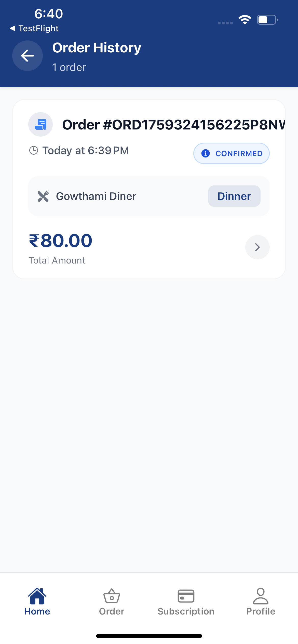Open the Profile tab
This screenshot has height=644, width=298.
tap(261, 602)
